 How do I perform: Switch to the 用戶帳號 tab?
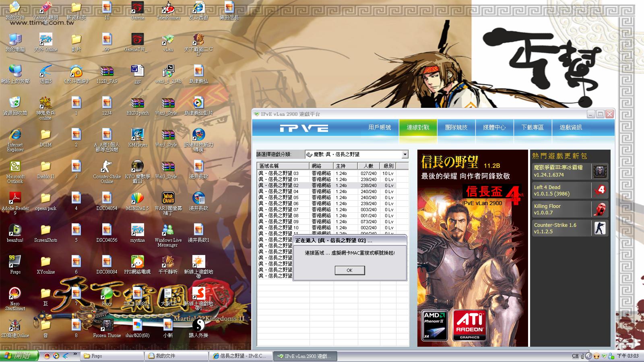coord(379,128)
